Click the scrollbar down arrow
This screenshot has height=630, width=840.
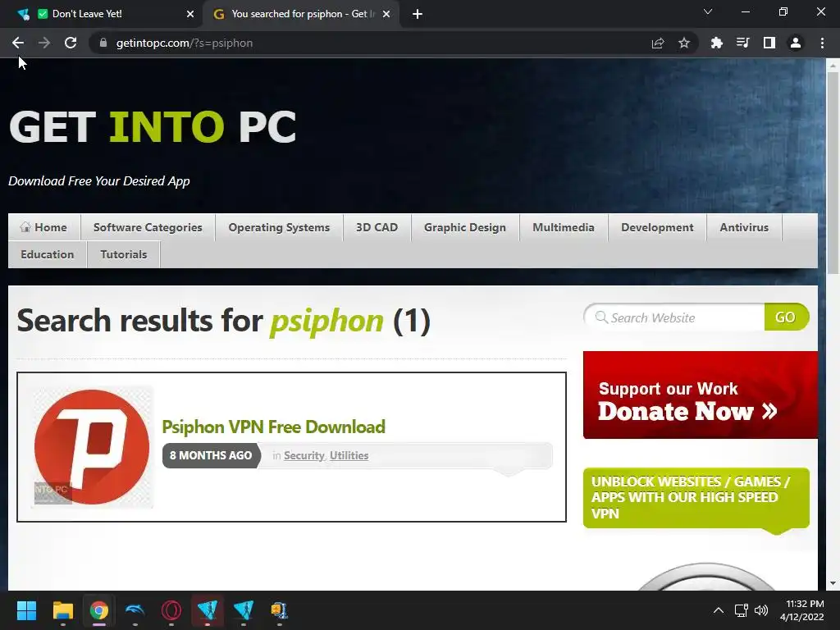(833, 583)
